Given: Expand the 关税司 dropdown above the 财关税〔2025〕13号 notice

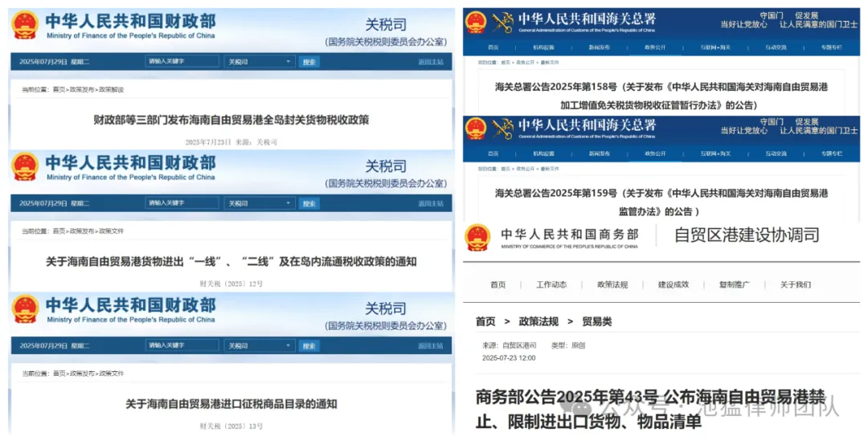Looking at the screenshot, I should pyautogui.click(x=260, y=345).
